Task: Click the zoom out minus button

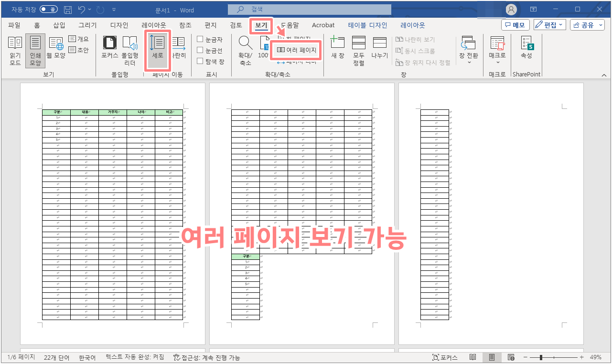Action: [x=525, y=357]
